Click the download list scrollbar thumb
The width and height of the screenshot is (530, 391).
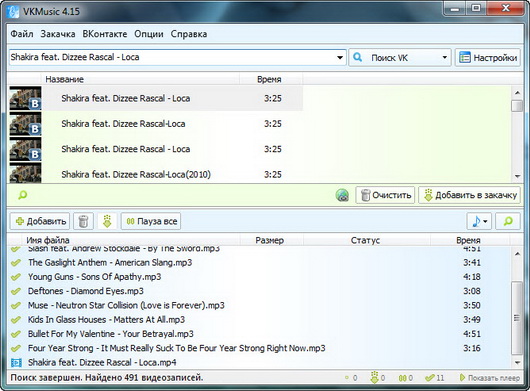tap(517, 318)
